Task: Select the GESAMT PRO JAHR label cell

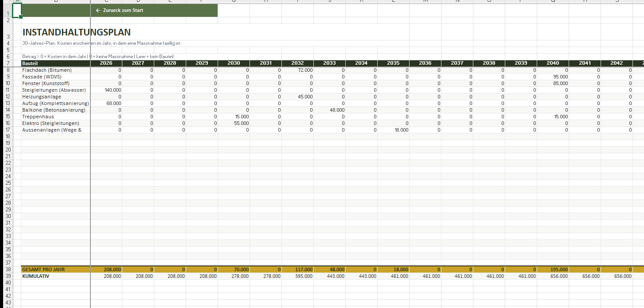Action: [55, 269]
